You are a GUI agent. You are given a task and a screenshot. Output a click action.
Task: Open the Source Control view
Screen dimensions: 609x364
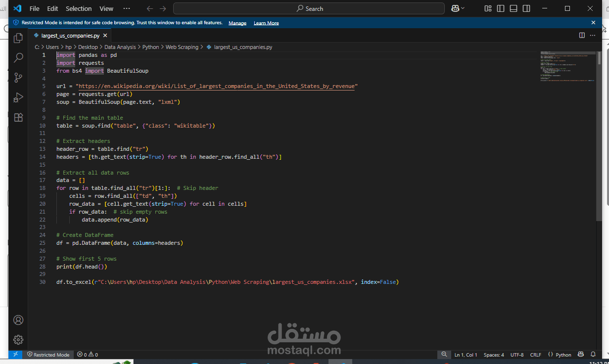click(18, 78)
